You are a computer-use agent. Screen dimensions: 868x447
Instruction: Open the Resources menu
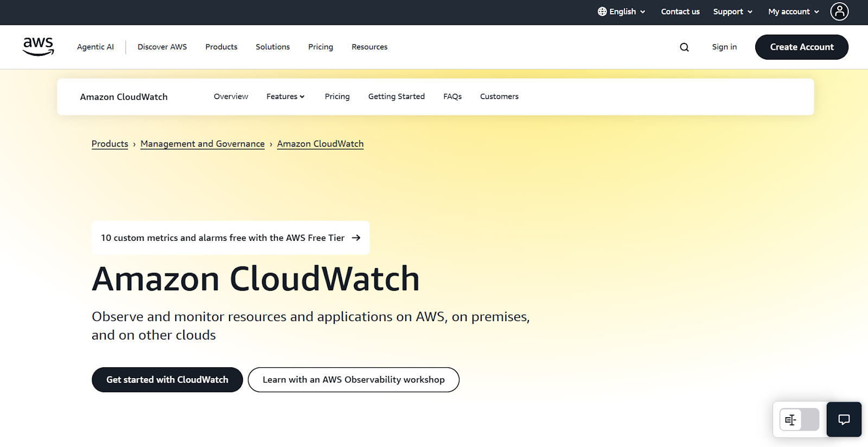coord(369,47)
